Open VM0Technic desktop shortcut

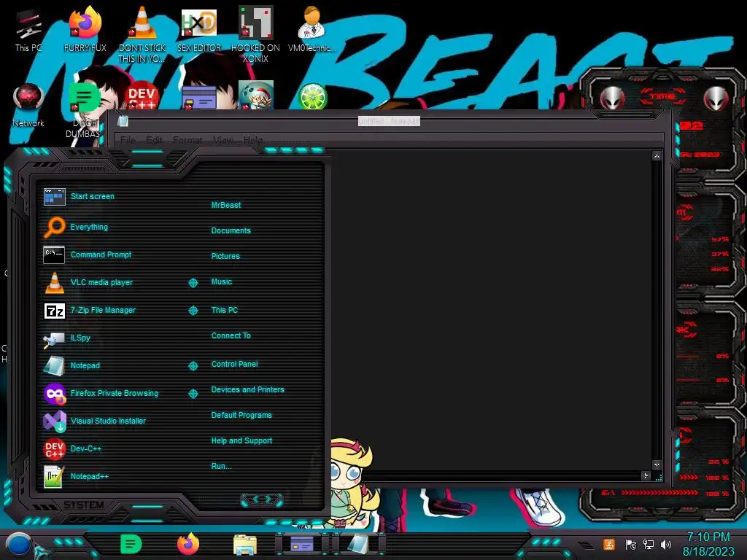click(312, 29)
